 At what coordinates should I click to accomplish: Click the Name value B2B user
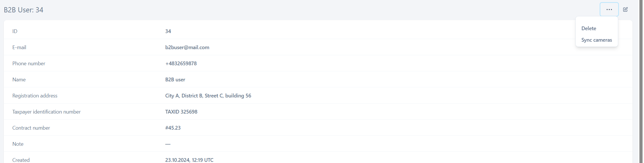tap(175, 80)
